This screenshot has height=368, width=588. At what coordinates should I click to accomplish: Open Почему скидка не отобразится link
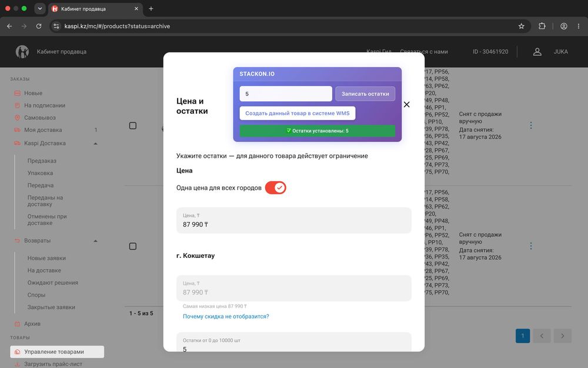click(226, 317)
